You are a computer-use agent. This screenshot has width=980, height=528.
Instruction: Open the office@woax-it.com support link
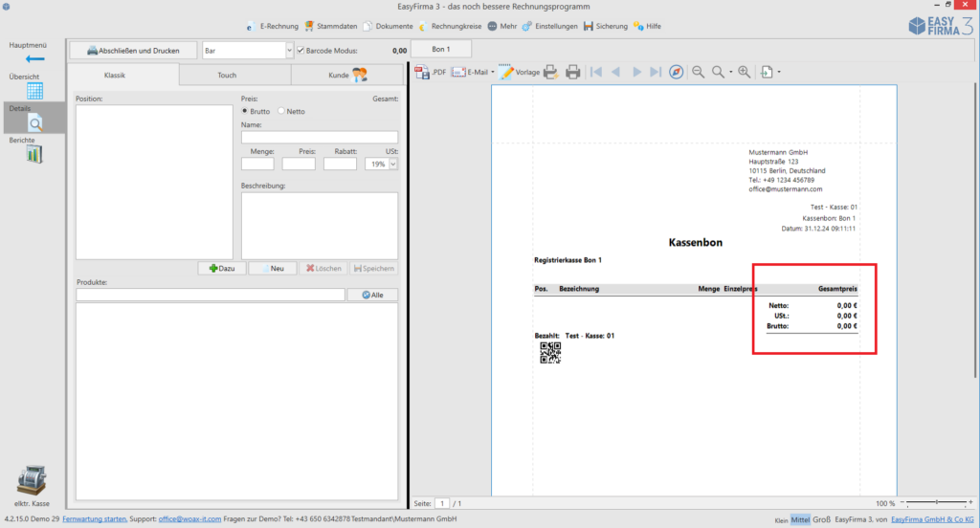(x=190, y=519)
